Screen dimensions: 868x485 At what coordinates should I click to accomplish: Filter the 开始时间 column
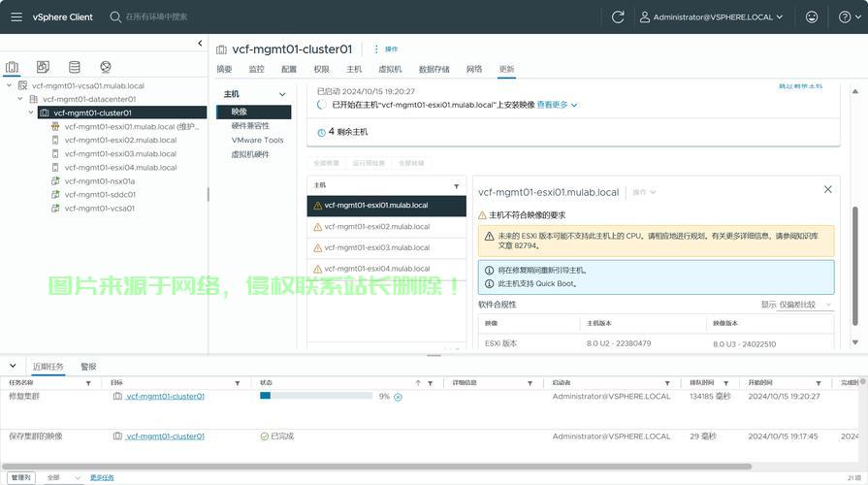[x=819, y=383]
